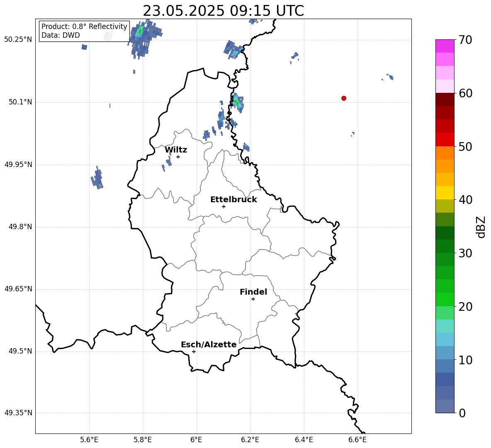Click the Findel station cross marker
This screenshot has height=448, width=491.
[253, 299]
